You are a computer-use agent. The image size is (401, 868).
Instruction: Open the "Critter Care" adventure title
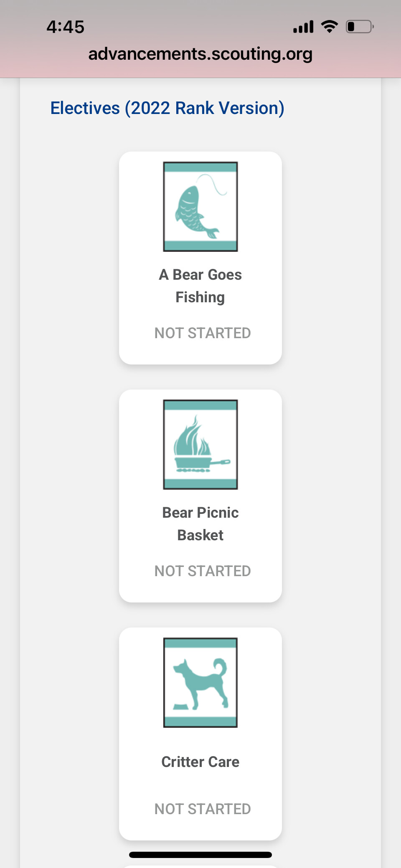(200, 762)
